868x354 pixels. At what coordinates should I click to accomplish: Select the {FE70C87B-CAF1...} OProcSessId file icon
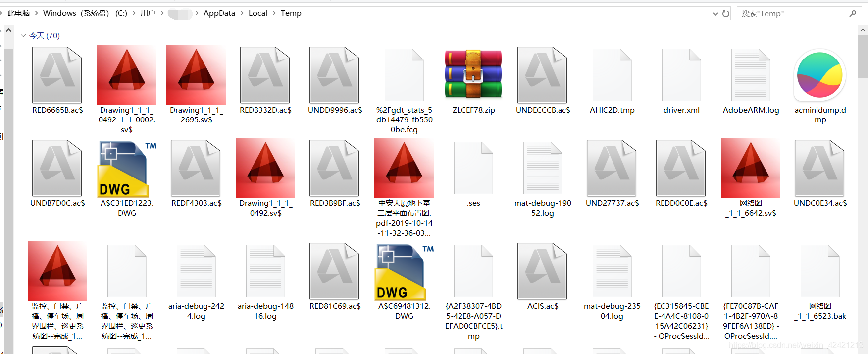(751, 271)
